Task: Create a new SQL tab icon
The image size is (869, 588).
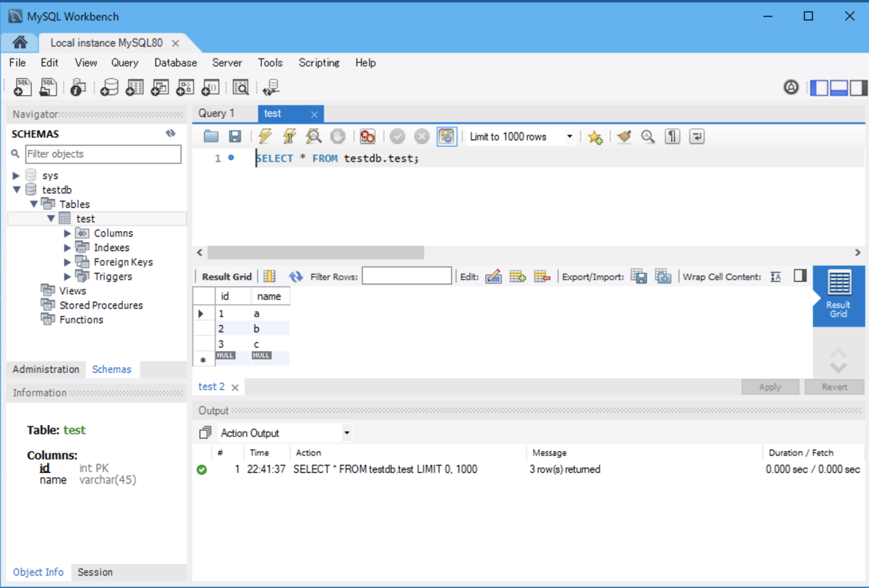Action: click(x=22, y=88)
